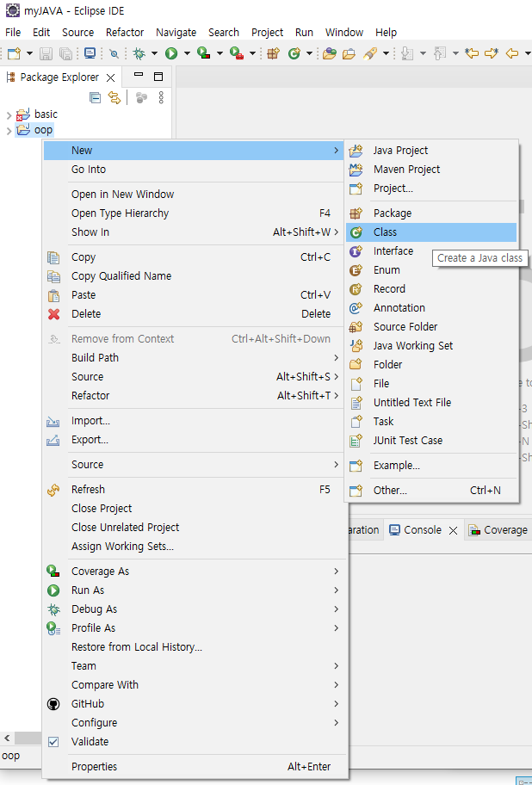Open Package Explorer View Menu dots
532x785 pixels.
(161, 97)
